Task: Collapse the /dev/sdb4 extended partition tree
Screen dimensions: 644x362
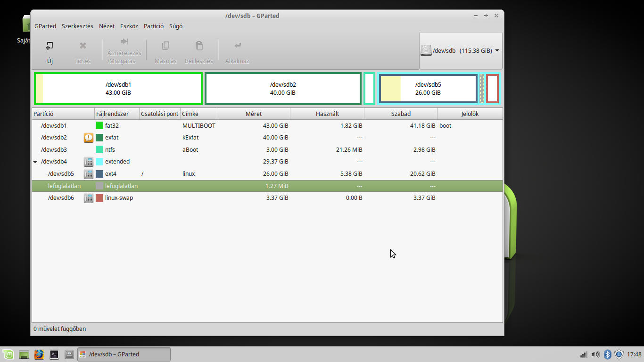Action: pos(35,162)
